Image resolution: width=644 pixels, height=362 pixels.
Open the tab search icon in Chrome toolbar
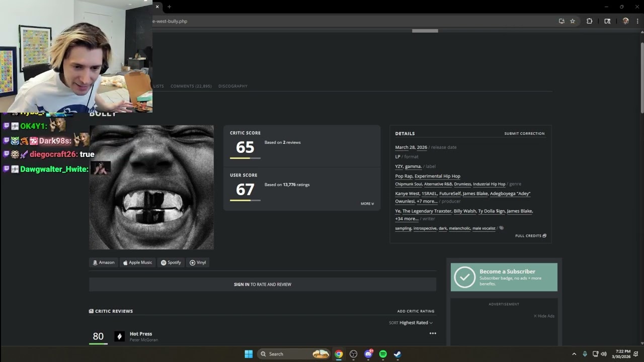[x=607, y=21]
